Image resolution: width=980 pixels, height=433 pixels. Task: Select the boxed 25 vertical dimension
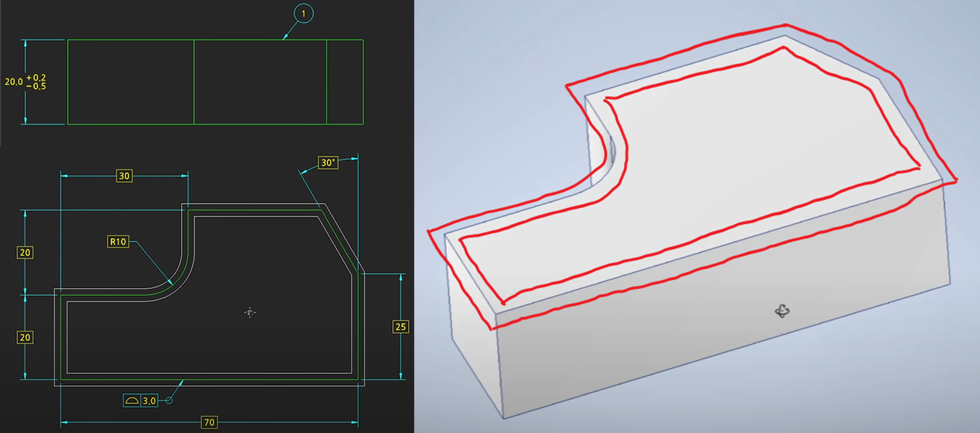(x=401, y=327)
